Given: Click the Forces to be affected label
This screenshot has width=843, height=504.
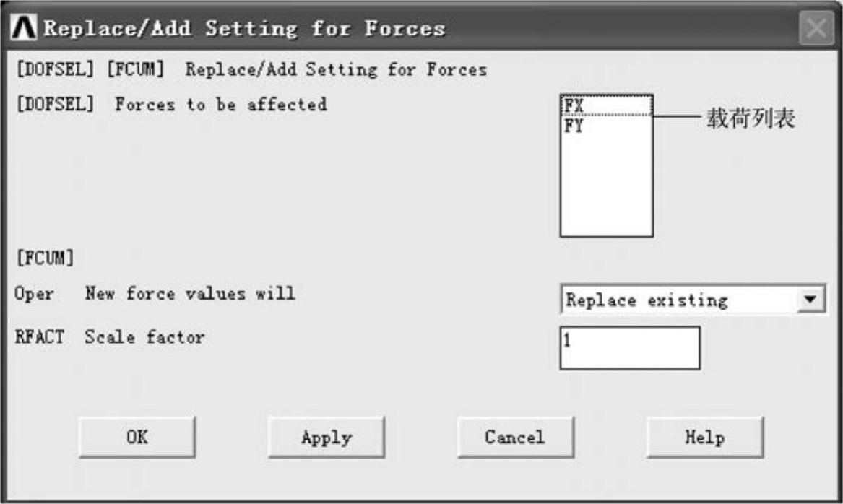Looking at the screenshot, I should [221, 104].
